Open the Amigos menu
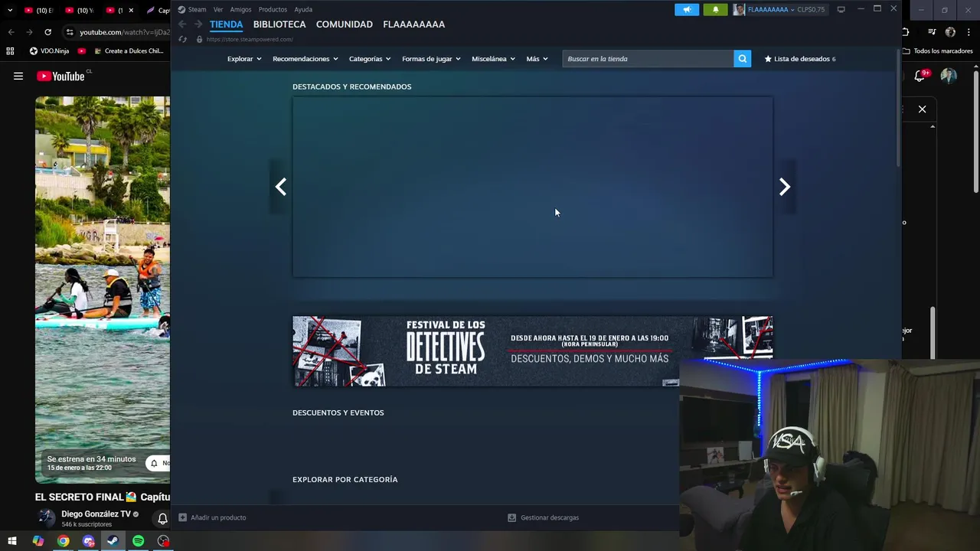The width and height of the screenshot is (980, 551). click(240, 9)
